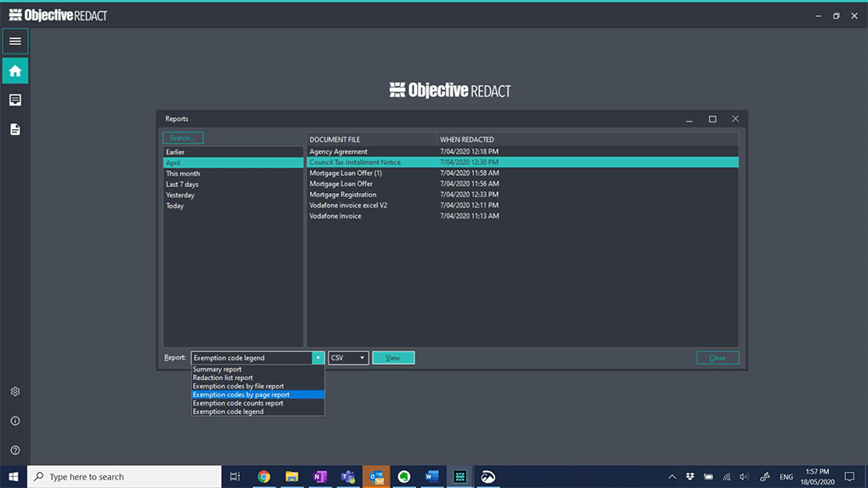This screenshot has height=488, width=868.
Task: Open Outlook from the taskbar
Action: click(376, 476)
